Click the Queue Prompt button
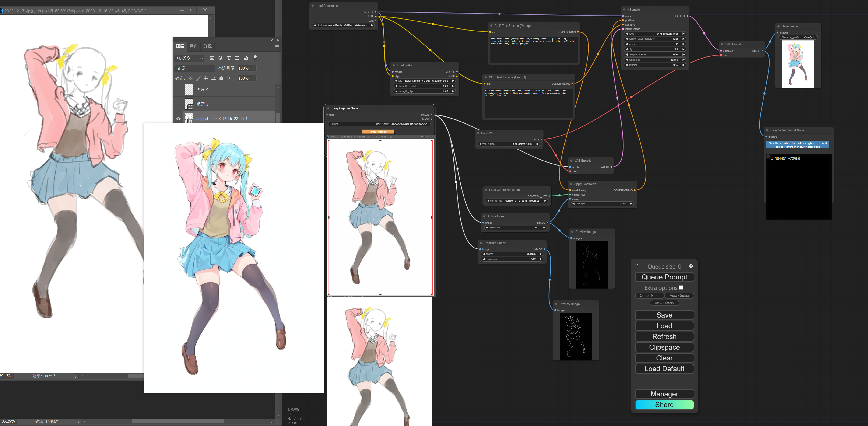The image size is (868, 426). [664, 277]
